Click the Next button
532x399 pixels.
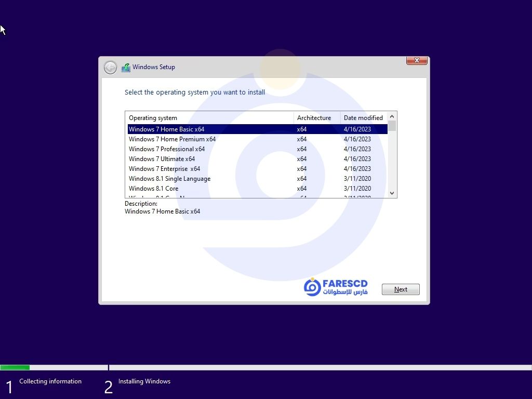(x=401, y=289)
